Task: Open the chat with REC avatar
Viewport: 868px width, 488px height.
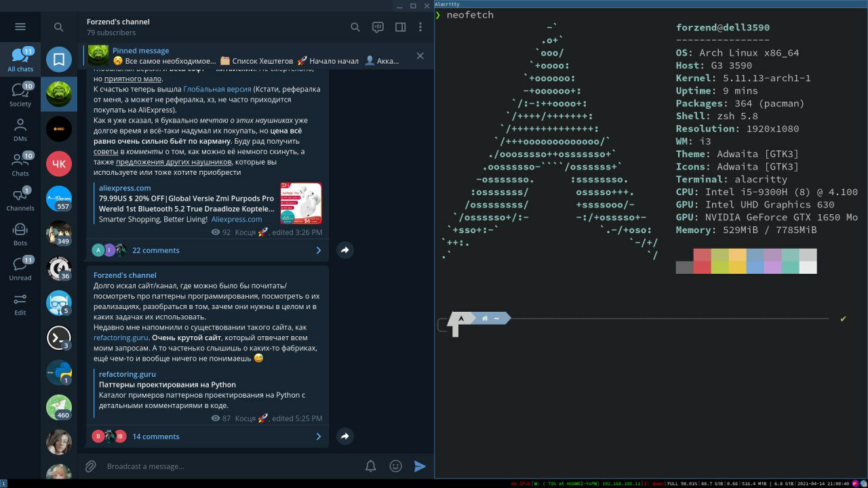Action: click(x=59, y=129)
